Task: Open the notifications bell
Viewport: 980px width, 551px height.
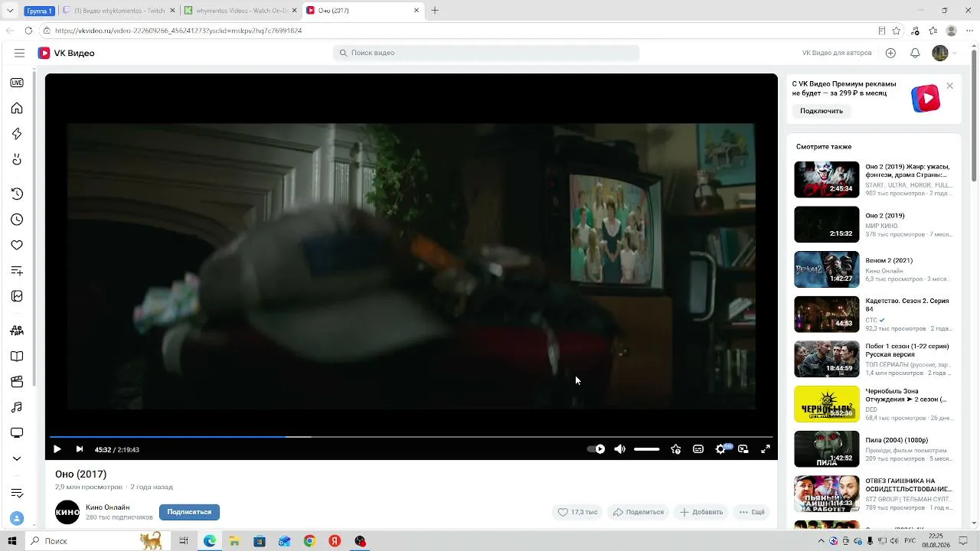Action: 915,53
